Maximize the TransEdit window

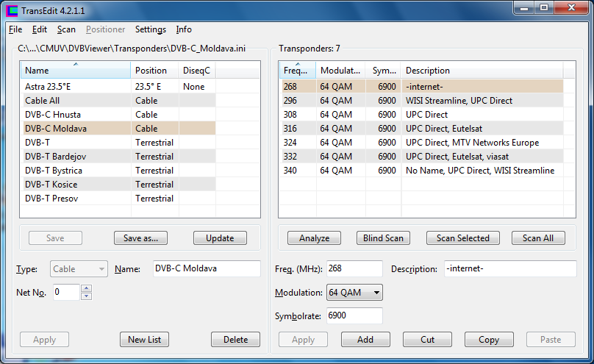pyautogui.click(x=544, y=8)
